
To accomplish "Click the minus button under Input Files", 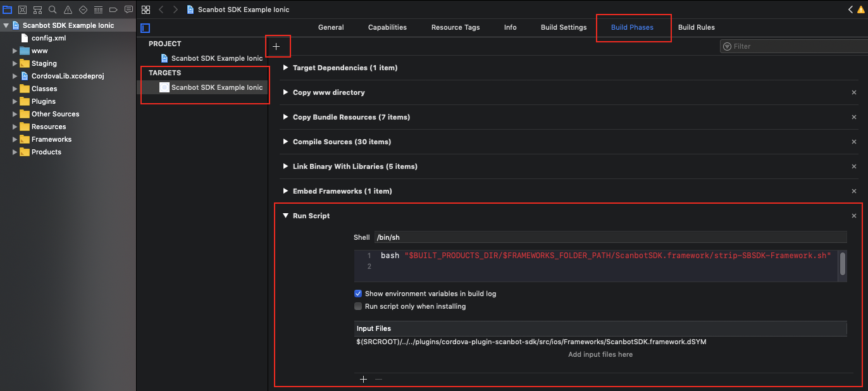I will pos(378,379).
